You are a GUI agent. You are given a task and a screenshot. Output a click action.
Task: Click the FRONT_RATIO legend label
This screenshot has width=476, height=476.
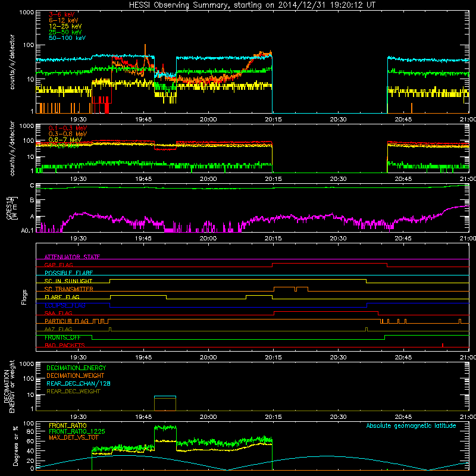coord(68,425)
